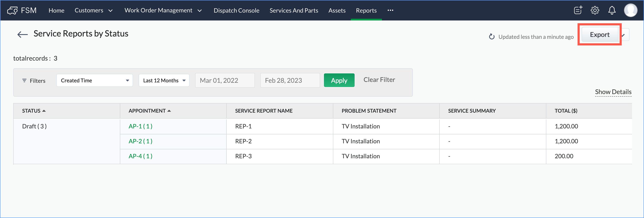Click the user profile avatar

click(631, 10)
